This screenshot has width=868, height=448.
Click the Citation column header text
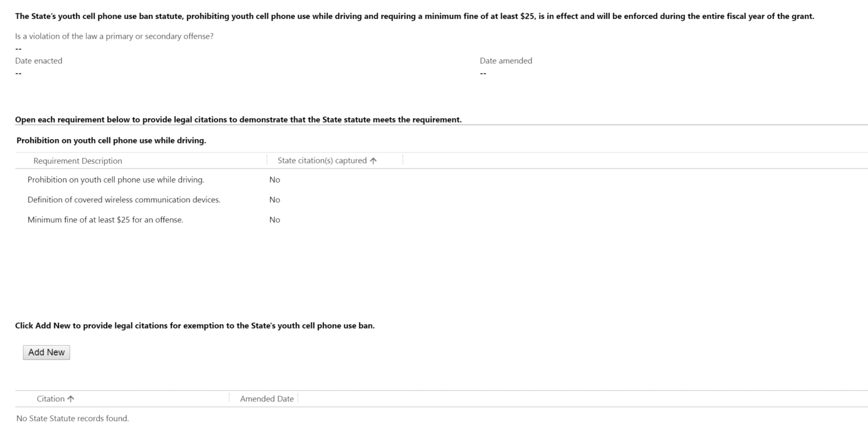click(x=50, y=399)
